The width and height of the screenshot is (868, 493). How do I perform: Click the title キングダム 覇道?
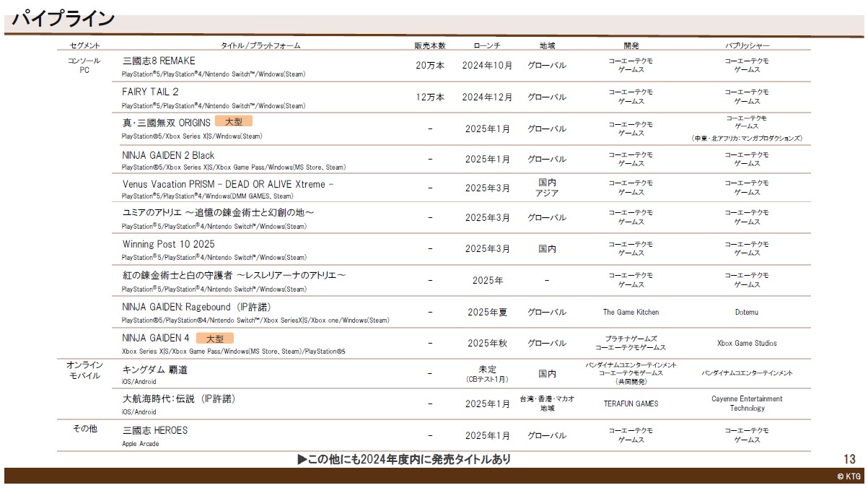coord(154,370)
